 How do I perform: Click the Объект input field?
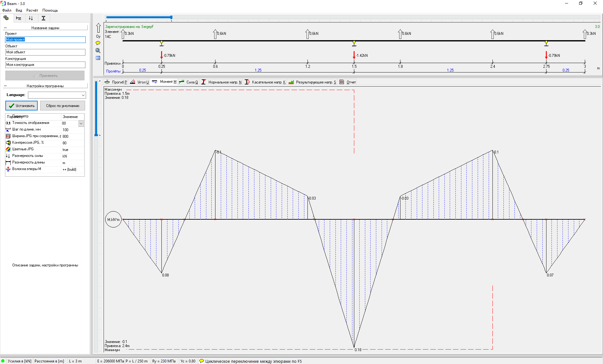pos(45,52)
